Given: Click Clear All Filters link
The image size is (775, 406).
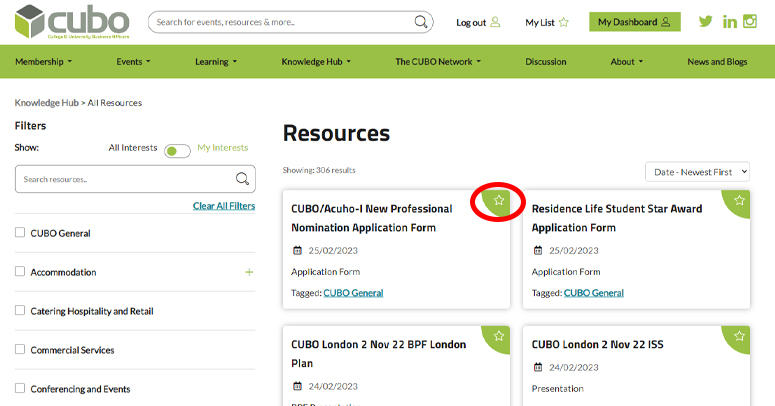Looking at the screenshot, I should tap(224, 206).
